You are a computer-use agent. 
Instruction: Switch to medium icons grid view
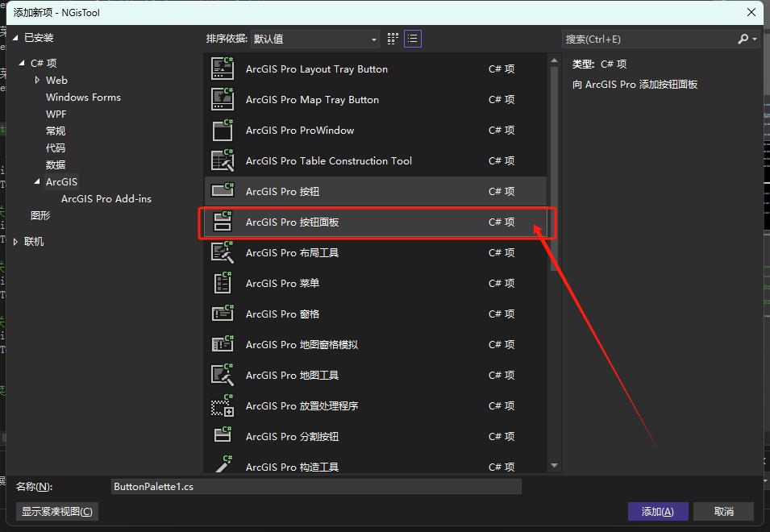tap(393, 39)
